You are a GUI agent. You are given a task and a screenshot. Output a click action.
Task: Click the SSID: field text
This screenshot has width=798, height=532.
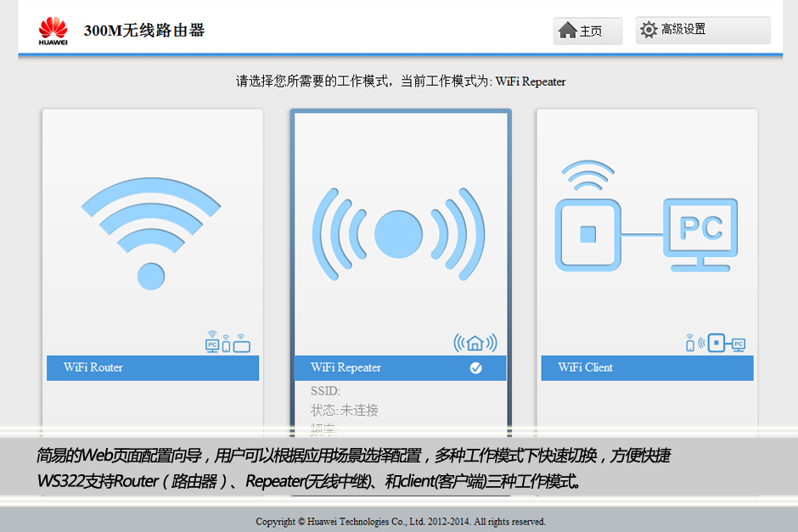tap(325, 391)
